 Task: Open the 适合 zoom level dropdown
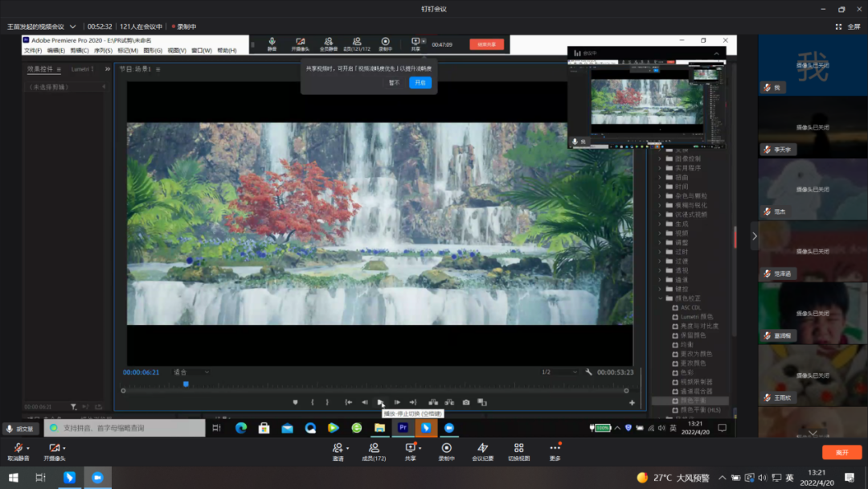point(191,372)
